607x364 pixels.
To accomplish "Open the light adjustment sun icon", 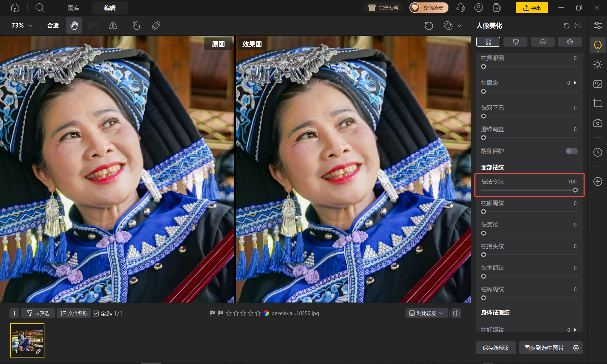I will click(x=598, y=64).
